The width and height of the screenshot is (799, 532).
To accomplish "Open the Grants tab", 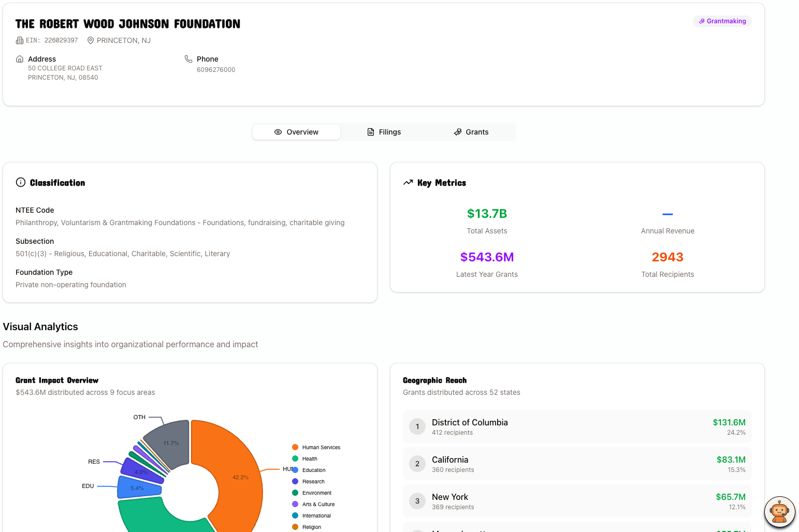I will [x=471, y=132].
